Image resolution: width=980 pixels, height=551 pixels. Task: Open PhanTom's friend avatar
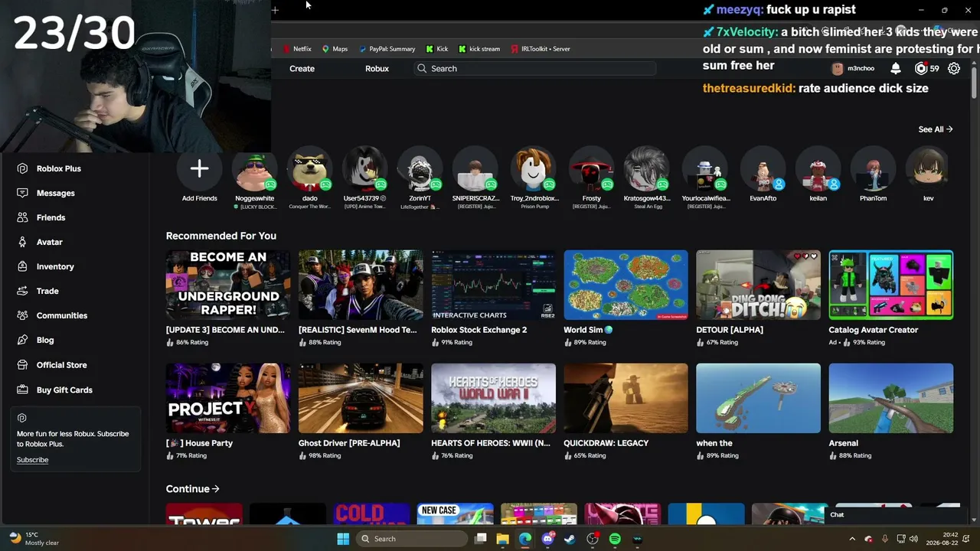(873, 168)
